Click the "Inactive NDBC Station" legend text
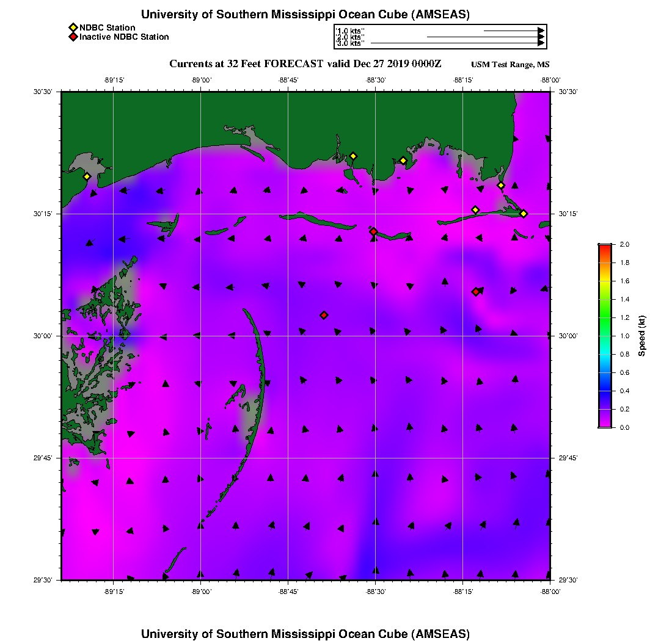 tap(124, 37)
